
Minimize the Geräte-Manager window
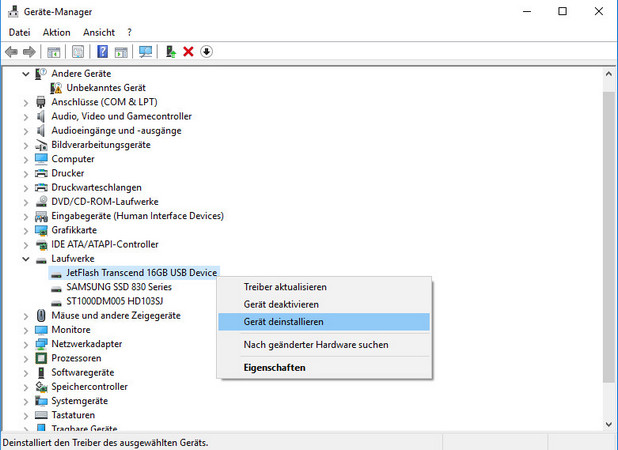click(x=527, y=11)
